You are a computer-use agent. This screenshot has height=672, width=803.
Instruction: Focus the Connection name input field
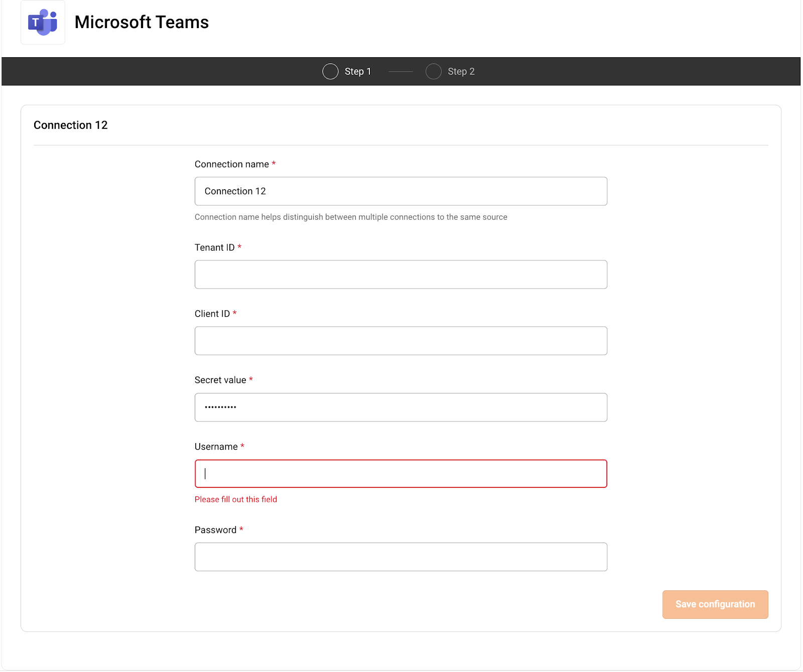400,191
